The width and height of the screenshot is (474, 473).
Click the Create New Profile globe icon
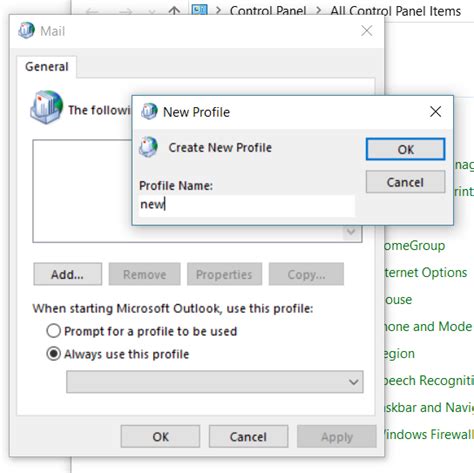(x=148, y=147)
